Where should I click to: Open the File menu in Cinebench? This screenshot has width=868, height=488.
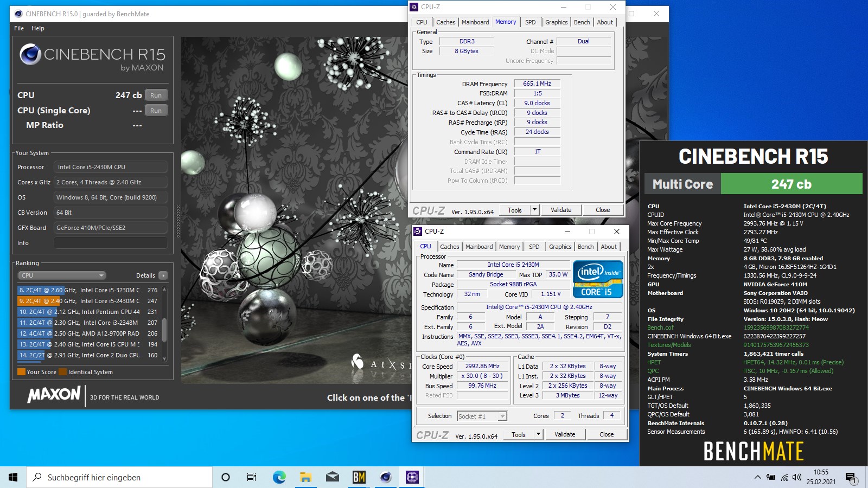[x=19, y=28]
